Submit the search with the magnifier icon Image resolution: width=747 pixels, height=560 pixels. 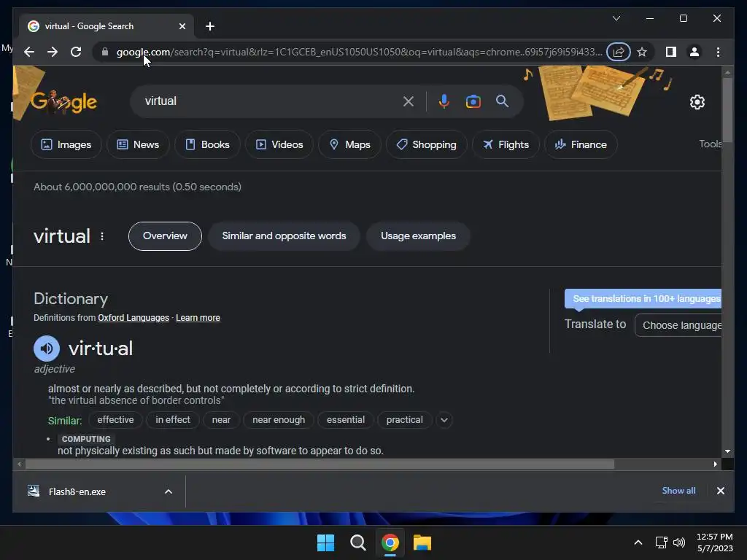[502, 101]
